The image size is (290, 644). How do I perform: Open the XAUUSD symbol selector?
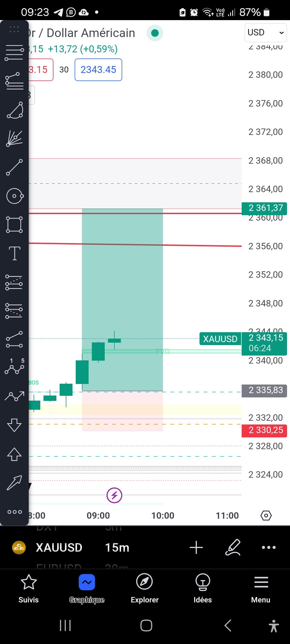pyautogui.click(x=59, y=548)
